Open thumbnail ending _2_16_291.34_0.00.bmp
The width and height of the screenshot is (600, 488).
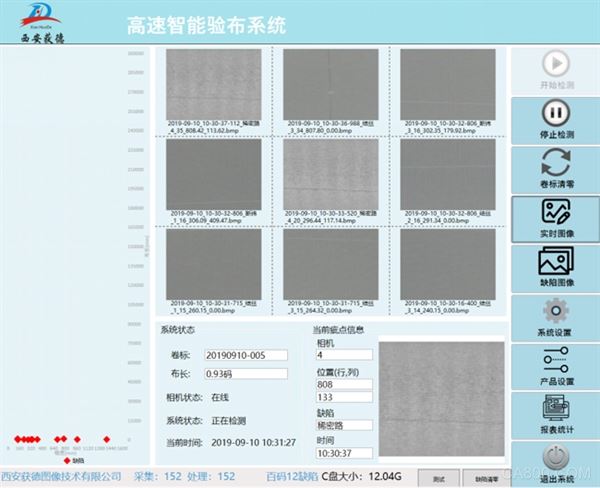tap(448, 174)
